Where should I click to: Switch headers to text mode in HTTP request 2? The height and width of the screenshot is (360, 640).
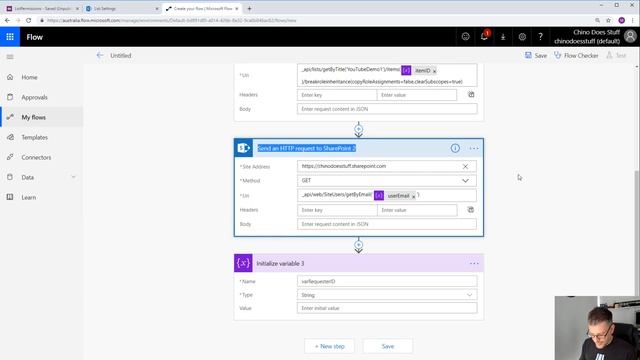pyautogui.click(x=471, y=210)
